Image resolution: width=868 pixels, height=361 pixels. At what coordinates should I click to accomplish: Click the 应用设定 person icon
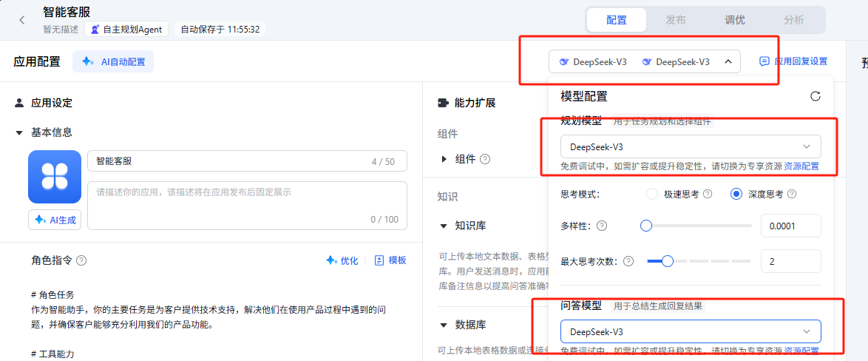pos(19,102)
